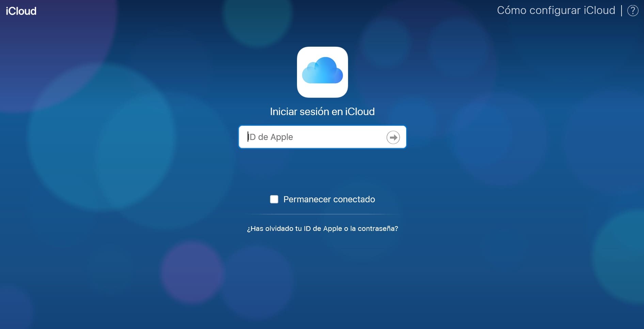Open the help question mark icon
644x329 pixels.
point(633,11)
